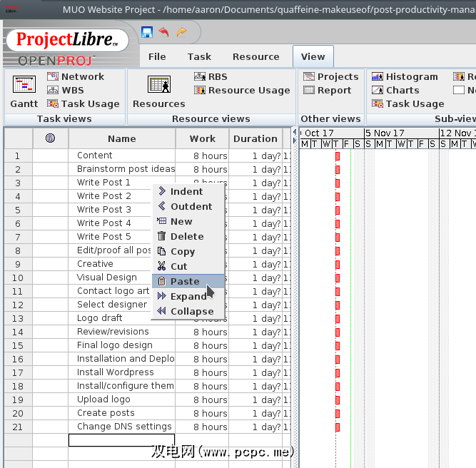Choose Copy from the context menu

point(188,251)
